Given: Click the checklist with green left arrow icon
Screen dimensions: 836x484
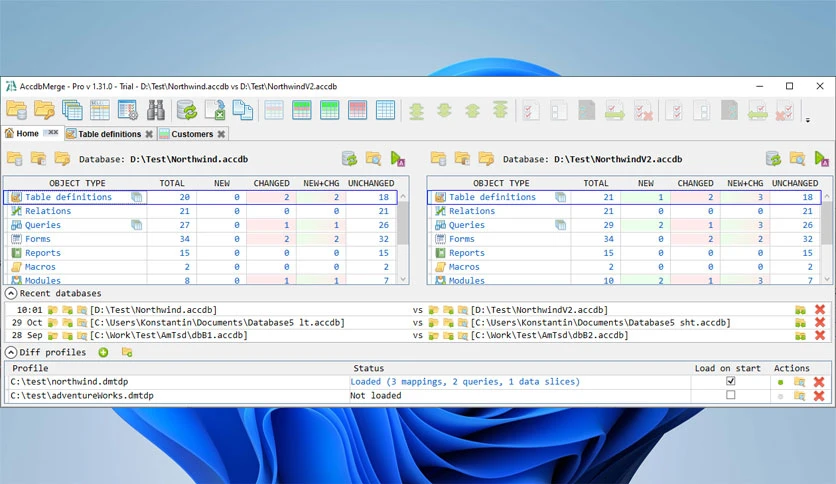Looking at the screenshot, I should (757, 111).
